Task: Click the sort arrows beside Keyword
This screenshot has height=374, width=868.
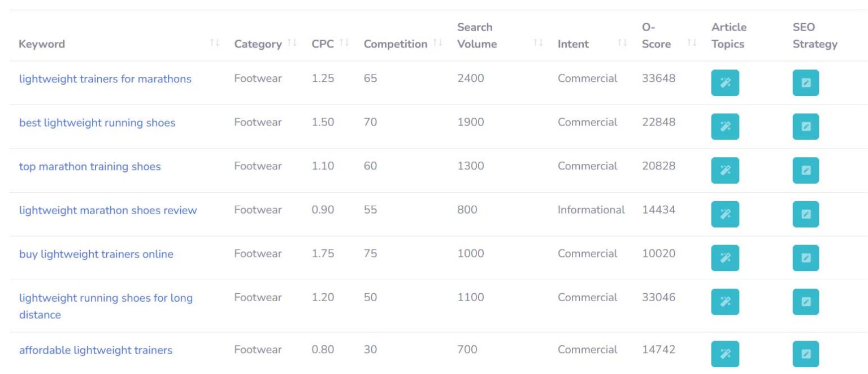Action: pyautogui.click(x=215, y=44)
